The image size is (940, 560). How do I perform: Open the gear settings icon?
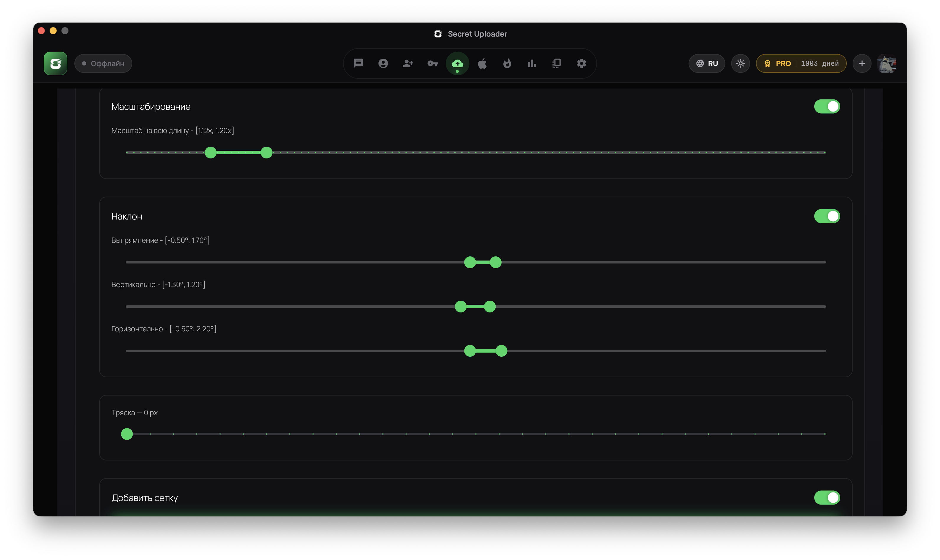click(x=581, y=63)
